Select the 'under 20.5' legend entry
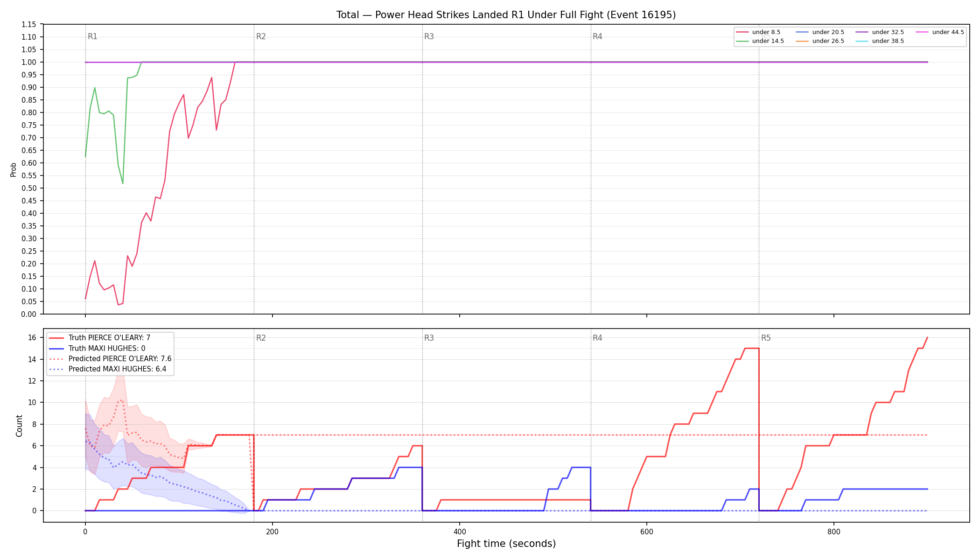Screen dimensions: 980x560 (820, 32)
